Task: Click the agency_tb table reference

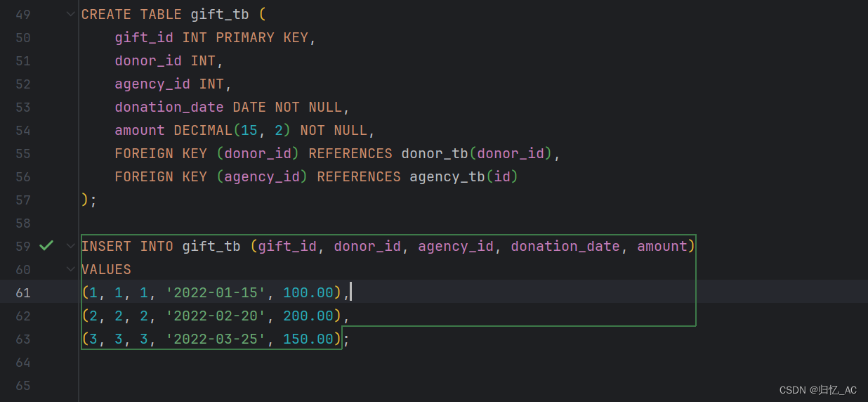Action: (447, 176)
